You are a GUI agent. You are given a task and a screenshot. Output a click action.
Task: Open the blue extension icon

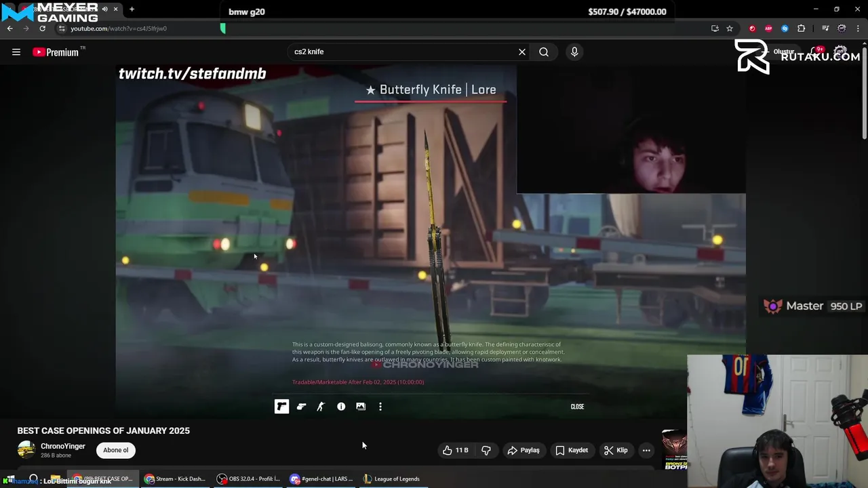785,28
